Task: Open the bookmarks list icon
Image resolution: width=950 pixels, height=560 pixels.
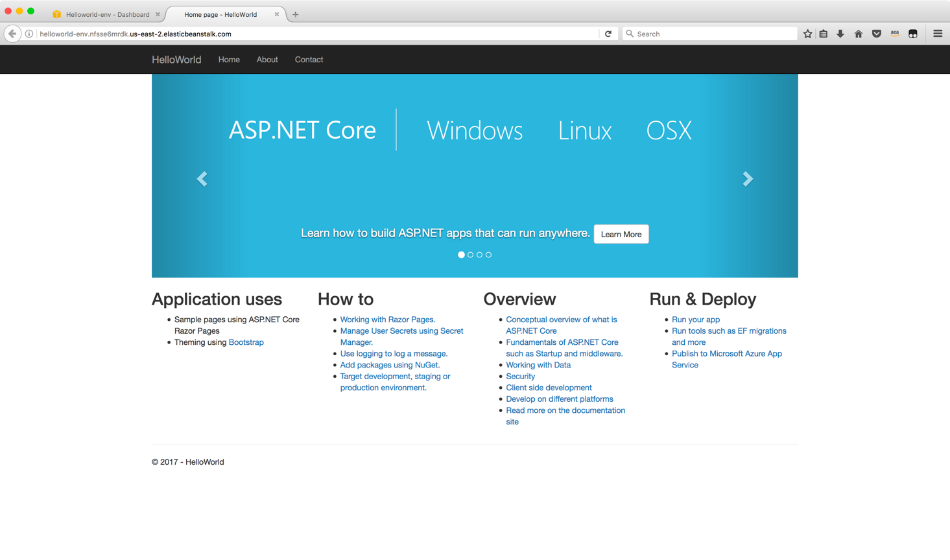Action: (824, 34)
